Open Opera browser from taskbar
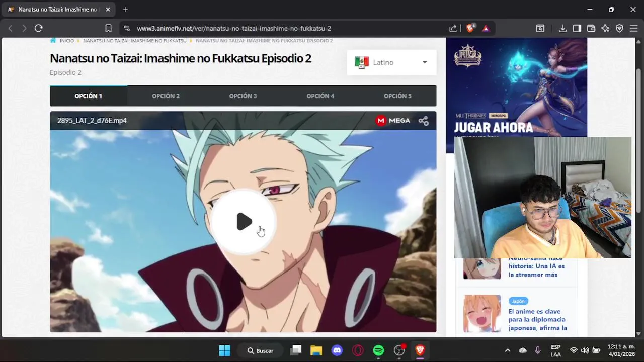This screenshot has height=362, width=644. (x=358, y=350)
